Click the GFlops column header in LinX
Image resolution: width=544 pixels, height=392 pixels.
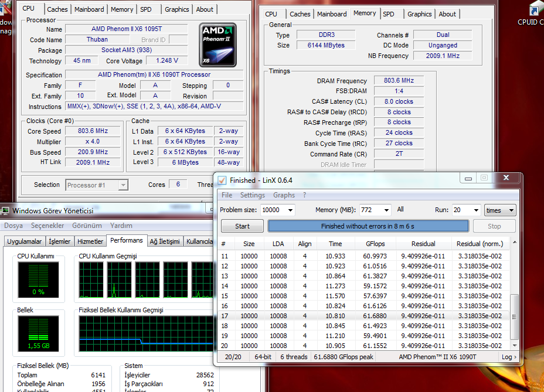coord(375,244)
